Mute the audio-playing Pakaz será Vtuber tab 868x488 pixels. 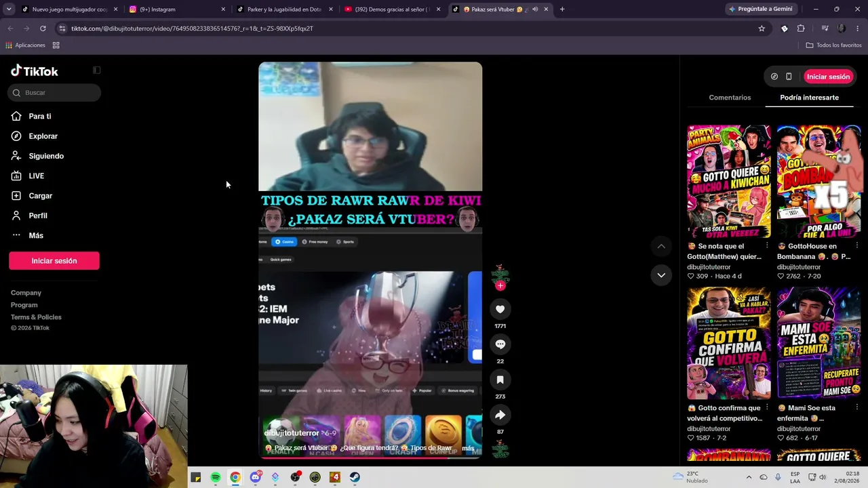tap(535, 9)
